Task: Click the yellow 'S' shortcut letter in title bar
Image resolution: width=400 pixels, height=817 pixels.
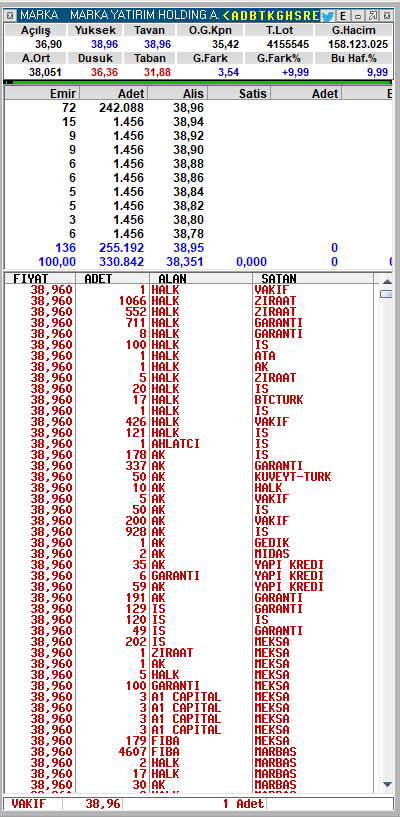Action: click(297, 16)
